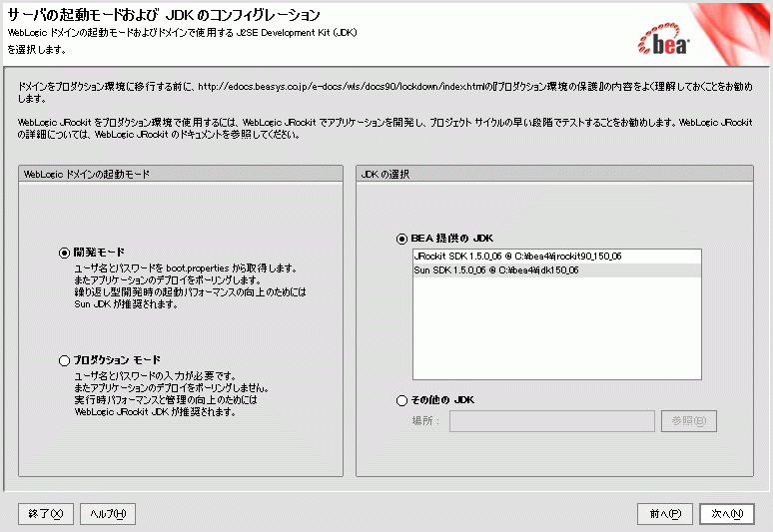Click the bea logo in the header

point(664,38)
